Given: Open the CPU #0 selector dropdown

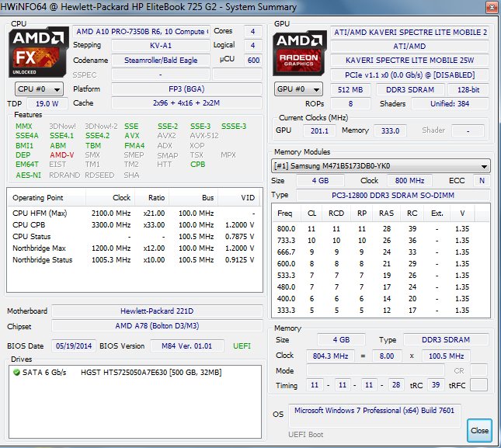Looking at the screenshot, I should 39,89.
